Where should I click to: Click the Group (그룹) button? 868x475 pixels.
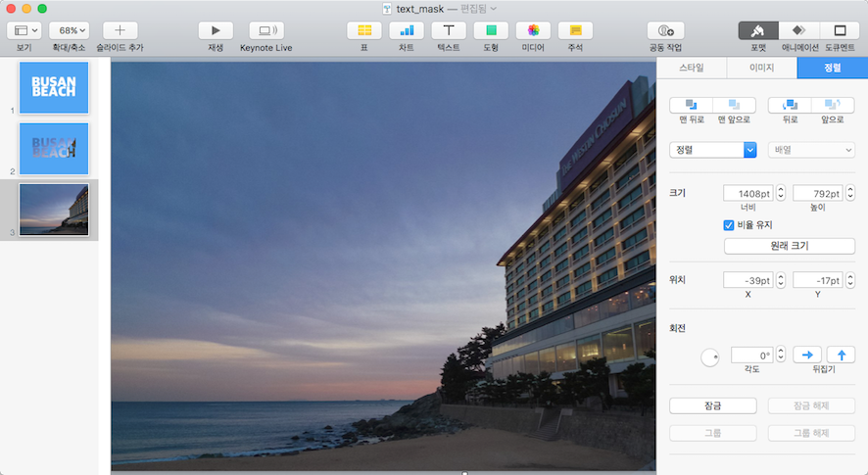pyautogui.click(x=713, y=433)
